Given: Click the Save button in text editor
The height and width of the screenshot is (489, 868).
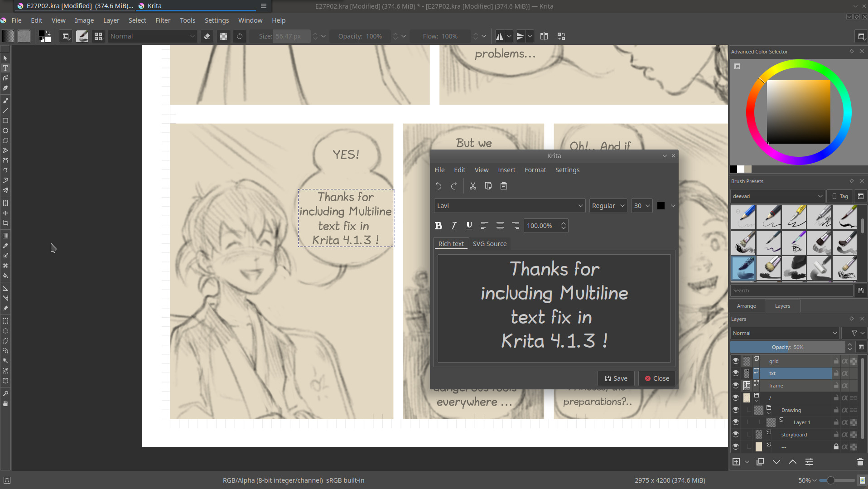Looking at the screenshot, I should (616, 378).
